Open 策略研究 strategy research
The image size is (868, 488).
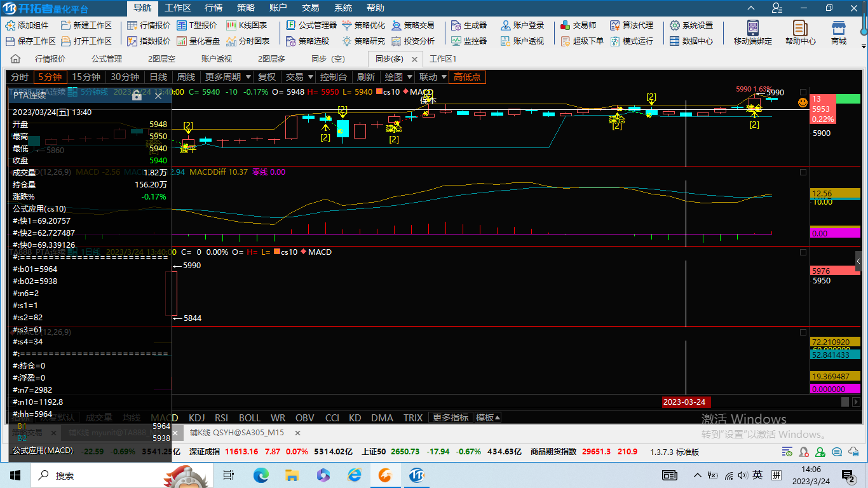pos(363,41)
